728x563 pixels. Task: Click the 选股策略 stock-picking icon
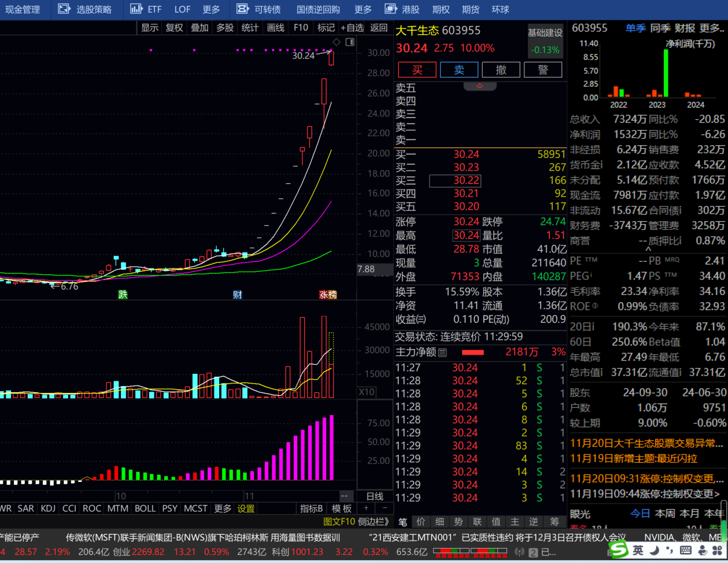(x=64, y=9)
